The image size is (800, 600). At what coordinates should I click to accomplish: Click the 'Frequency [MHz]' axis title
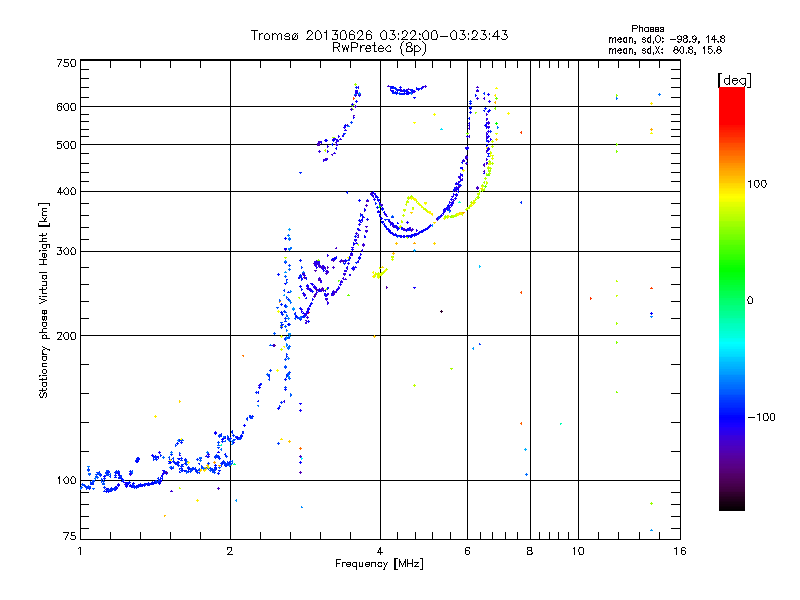[x=379, y=564]
